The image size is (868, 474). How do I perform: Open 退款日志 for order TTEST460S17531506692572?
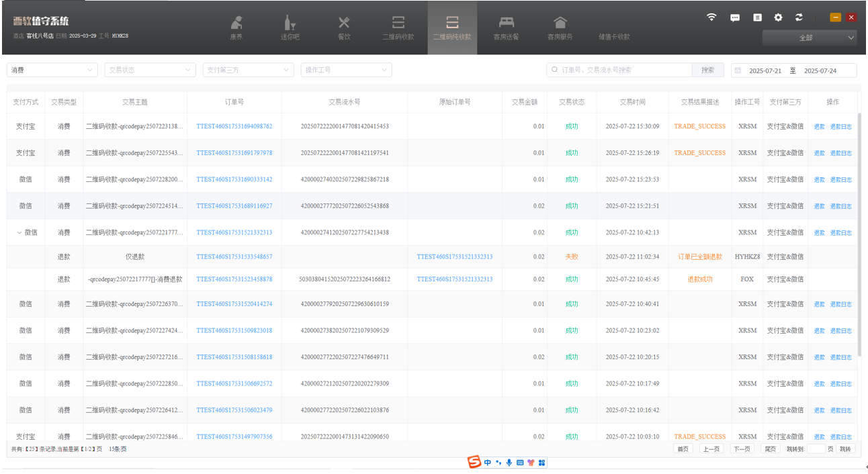[x=840, y=385]
